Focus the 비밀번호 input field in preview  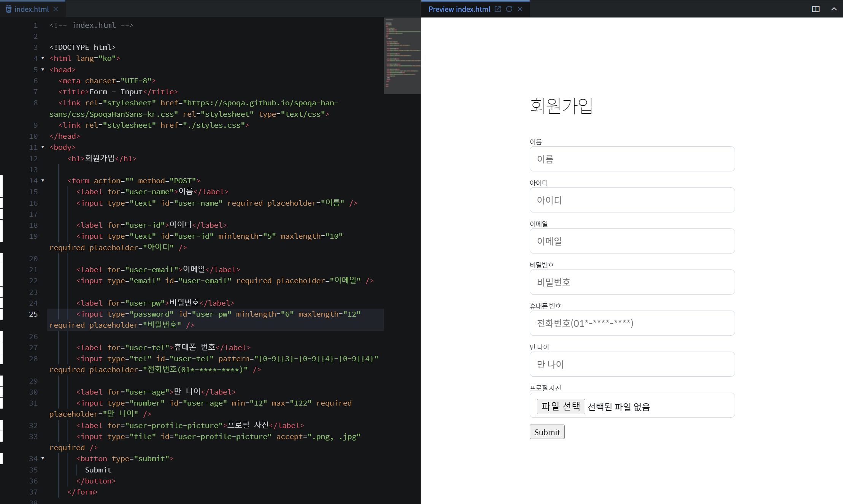coord(632,282)
